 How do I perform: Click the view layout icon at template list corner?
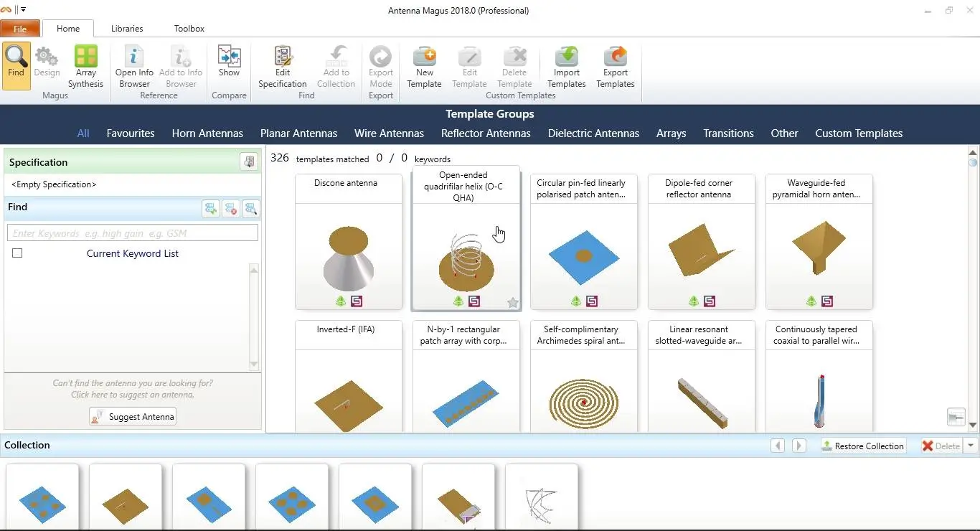coord(956,417)
